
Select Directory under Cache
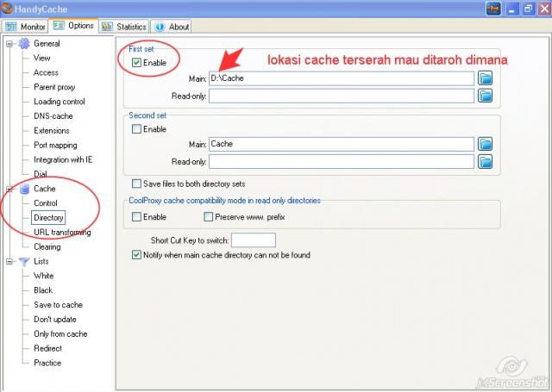coord(48,218)
